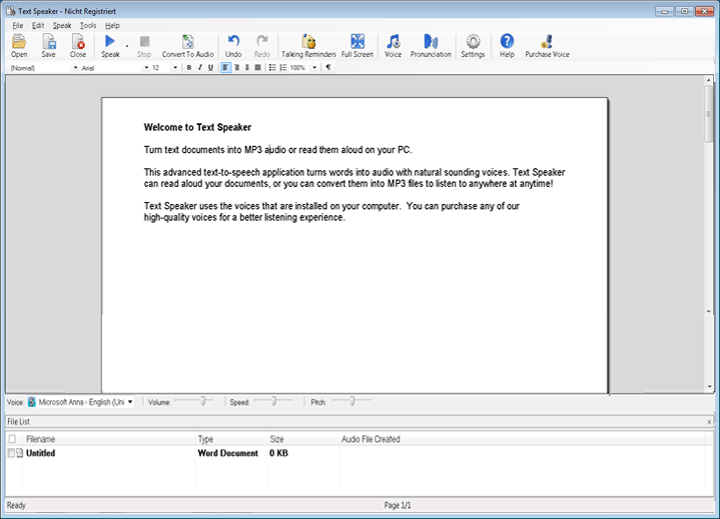Image resolution: width=720 pixels, height=519 pixels.
Task: Expand the Microsoft Anna voice dropdown
Action: pos(130,402)
